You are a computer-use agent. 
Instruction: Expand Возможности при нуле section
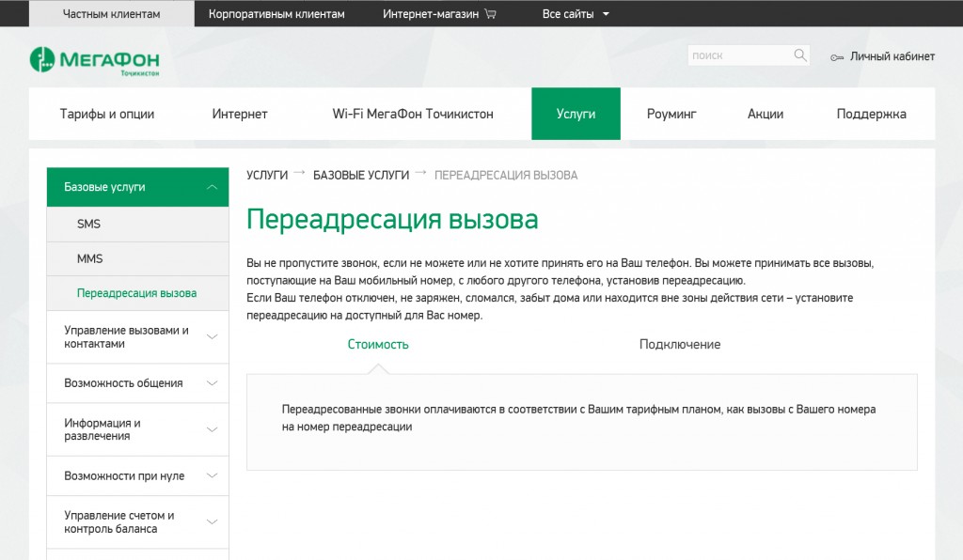pos(212,476)
